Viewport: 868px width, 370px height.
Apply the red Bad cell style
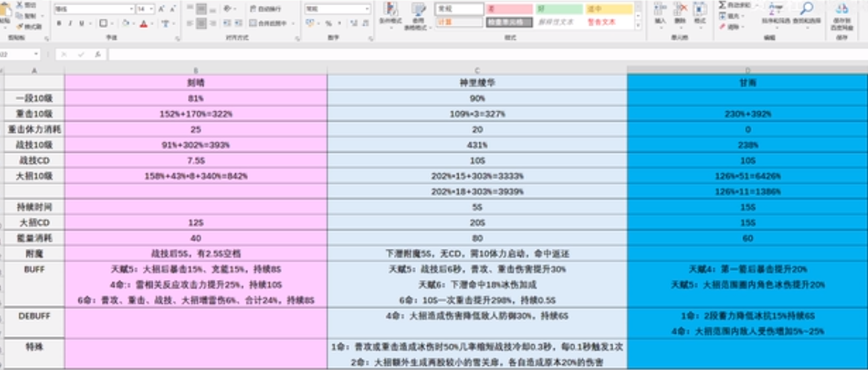509,9
